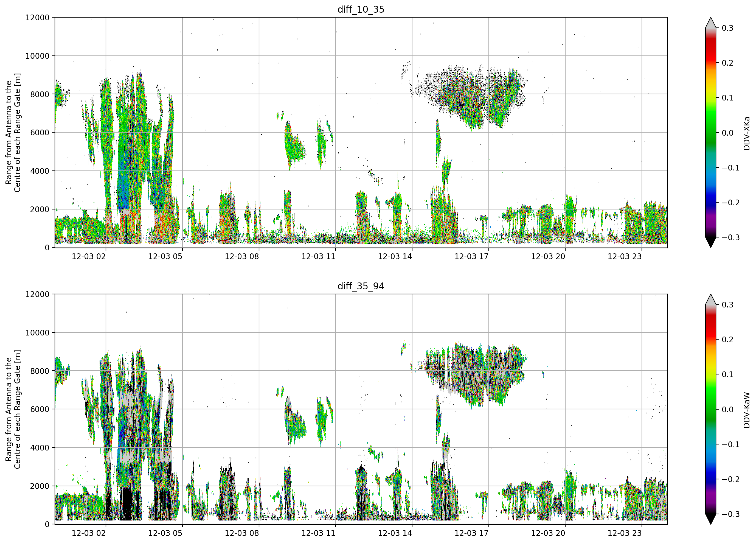Select the y-axis range label of diff_35_94
Image resolution: width=756 pixels, height=543 pixels.
[13, 410]
